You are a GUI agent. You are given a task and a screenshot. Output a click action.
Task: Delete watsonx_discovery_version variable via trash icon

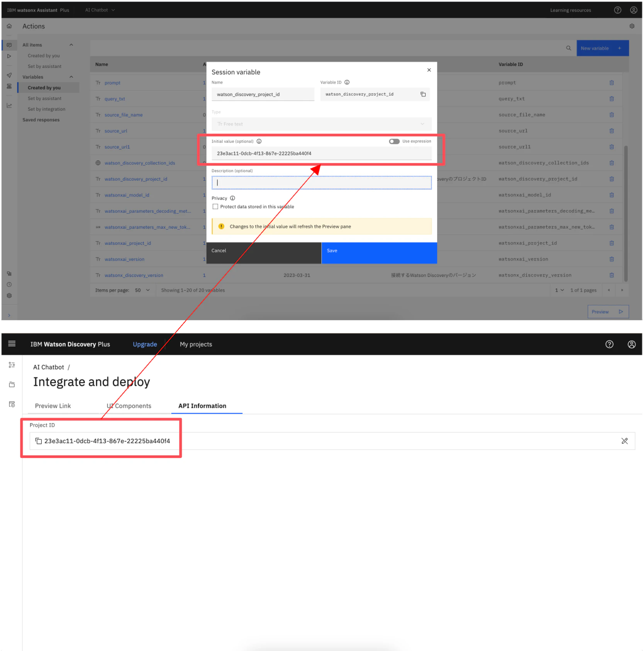pos(611,275)
